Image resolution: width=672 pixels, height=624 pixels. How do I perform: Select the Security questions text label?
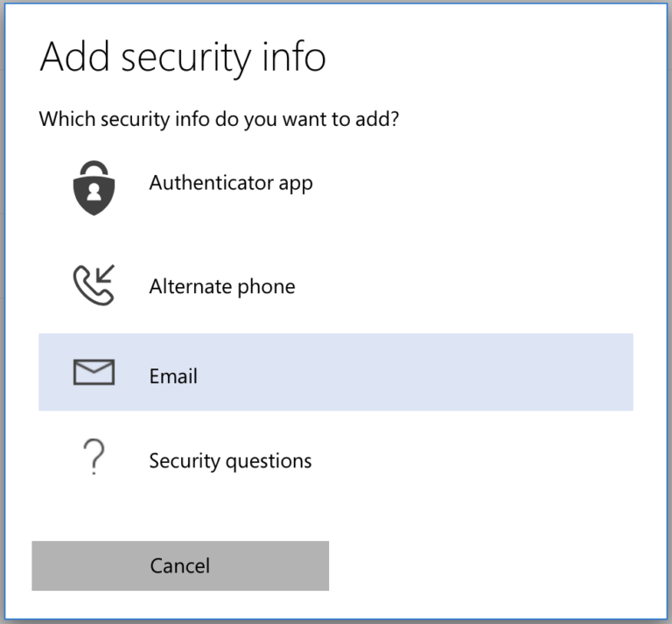[x=230, y=460]
